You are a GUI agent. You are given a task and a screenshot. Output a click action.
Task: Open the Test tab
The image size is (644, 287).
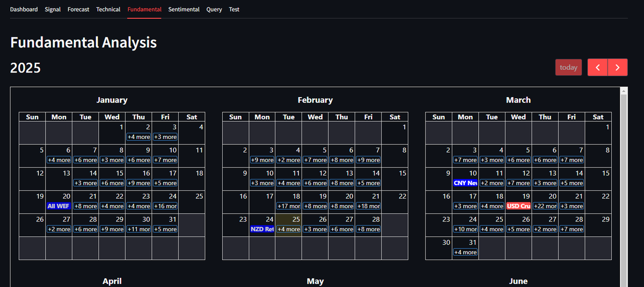(x=234, y=9)
